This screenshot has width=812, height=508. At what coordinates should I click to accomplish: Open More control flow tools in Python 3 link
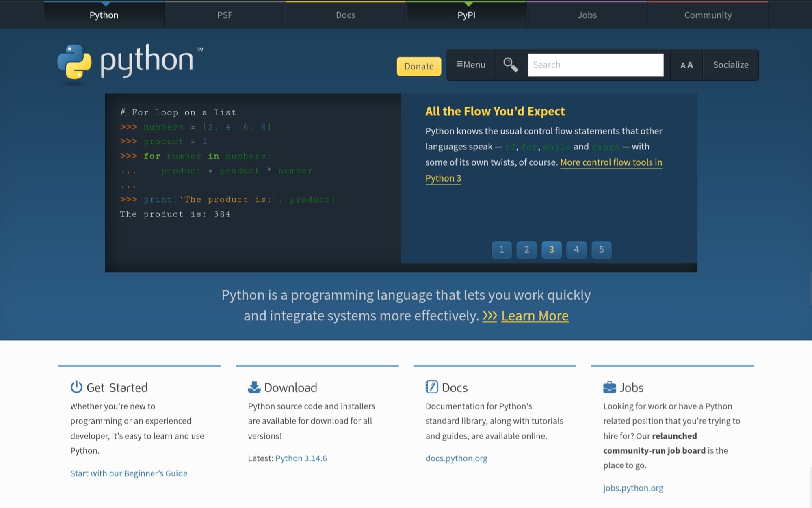[611, 162]
